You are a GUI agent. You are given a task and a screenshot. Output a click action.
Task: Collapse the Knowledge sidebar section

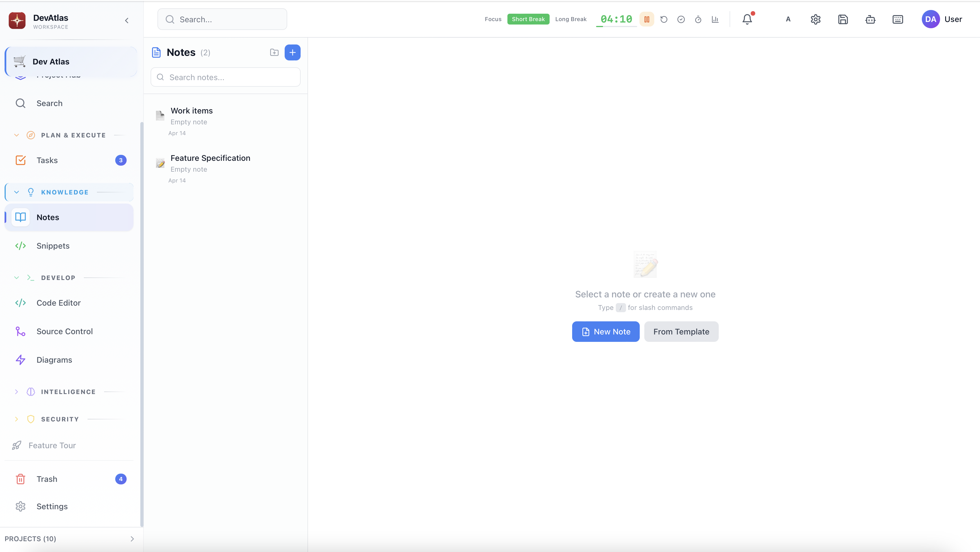pos(16,192)
